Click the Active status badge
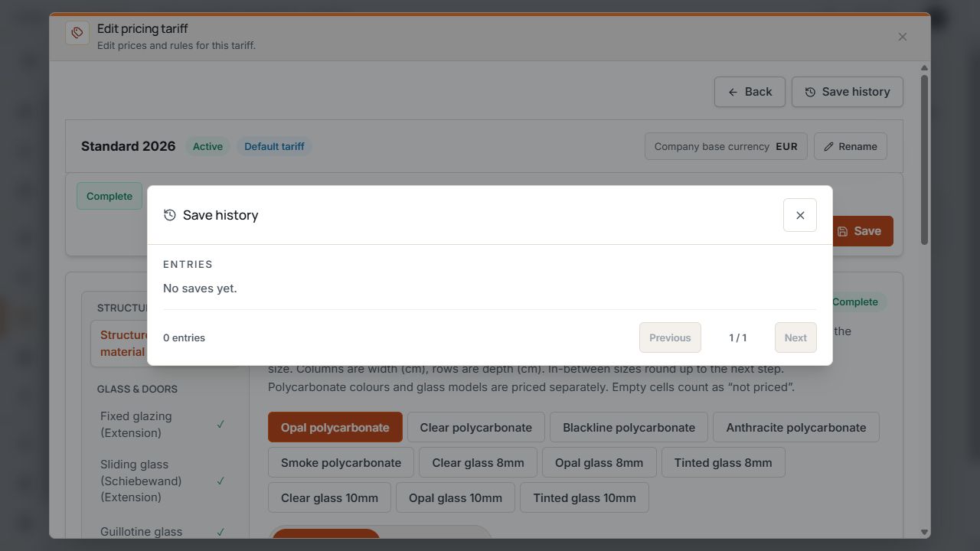The width and height of the screenshot is (980, 551). coord(207,146)
